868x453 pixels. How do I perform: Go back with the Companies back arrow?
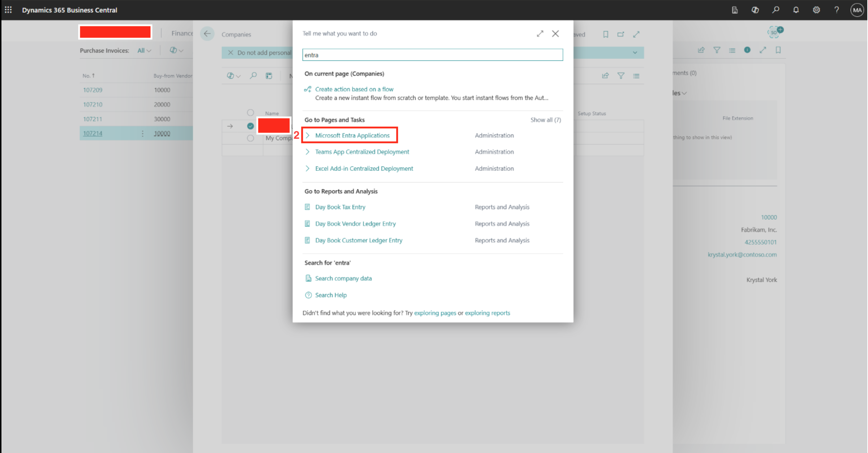pyautogui.click(x=207, y=34)
